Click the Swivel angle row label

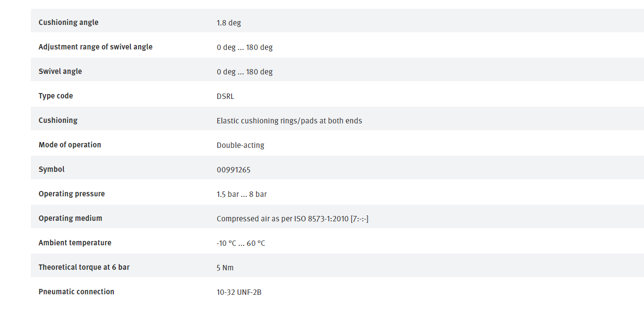pyautogui.click(x=60, y=71)
